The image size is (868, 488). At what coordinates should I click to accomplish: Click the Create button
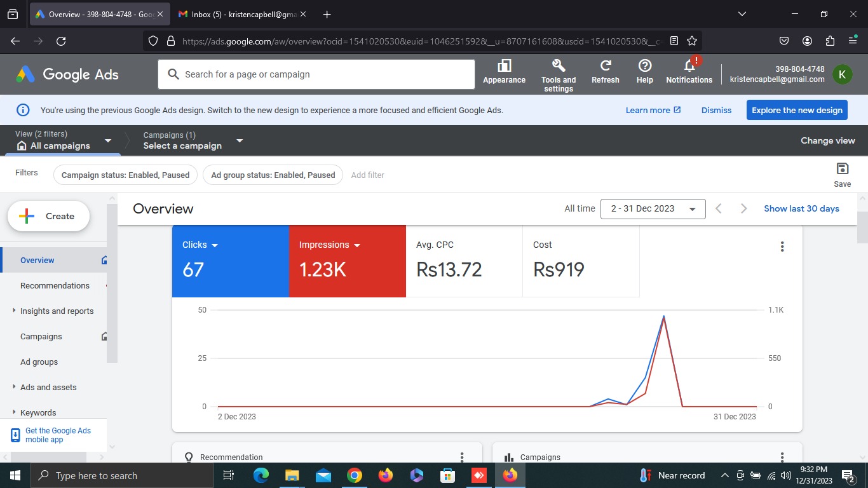click(x=48, y=216)
